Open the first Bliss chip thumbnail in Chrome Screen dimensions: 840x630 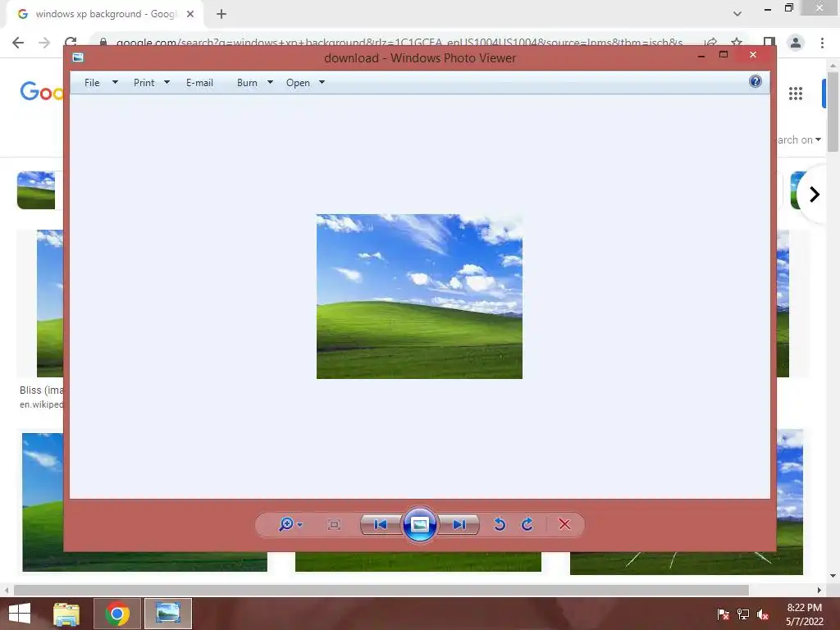36,190
